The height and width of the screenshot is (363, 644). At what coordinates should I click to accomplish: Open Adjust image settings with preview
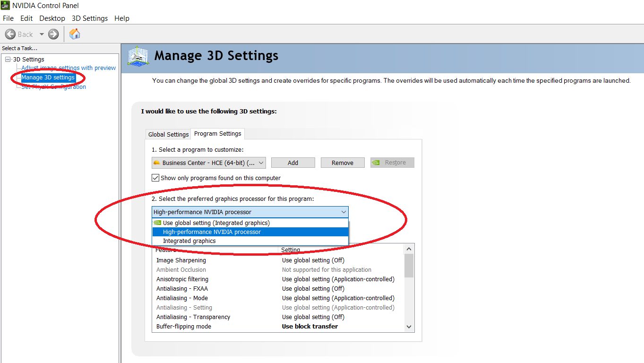pos(69,68)
